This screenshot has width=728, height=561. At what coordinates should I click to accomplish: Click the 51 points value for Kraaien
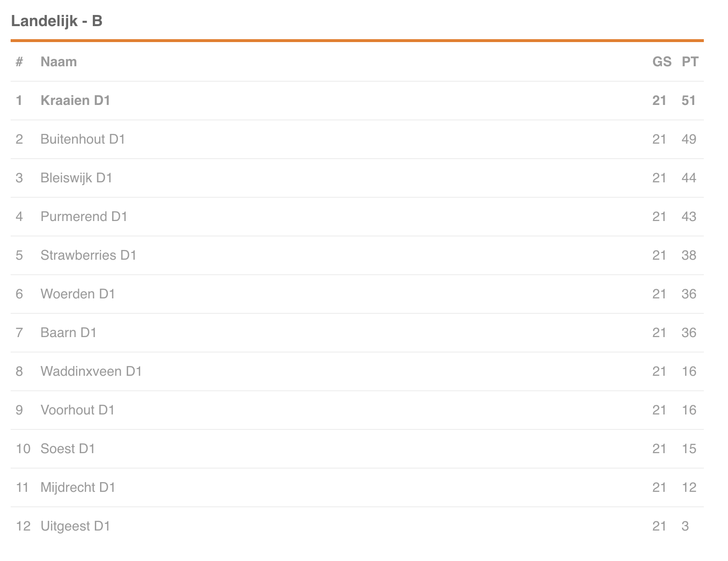[688, 101]
